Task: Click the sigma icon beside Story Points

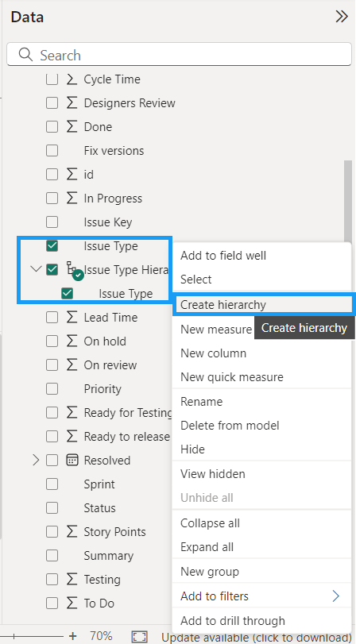Action: (x=72, y=531)
